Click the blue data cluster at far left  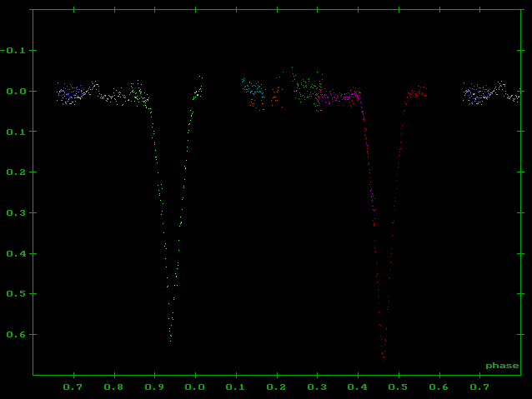72,93
